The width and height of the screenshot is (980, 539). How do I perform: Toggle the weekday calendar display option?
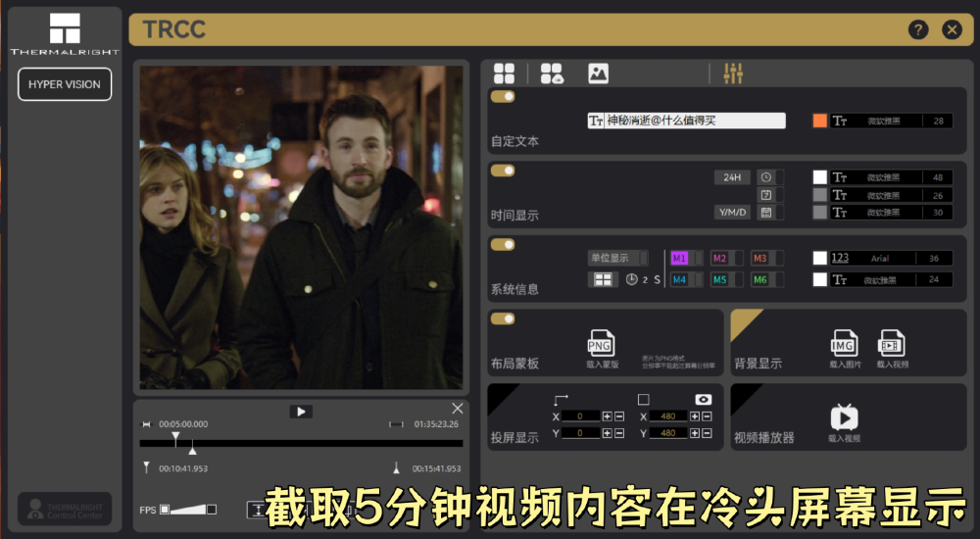point(770,194)
